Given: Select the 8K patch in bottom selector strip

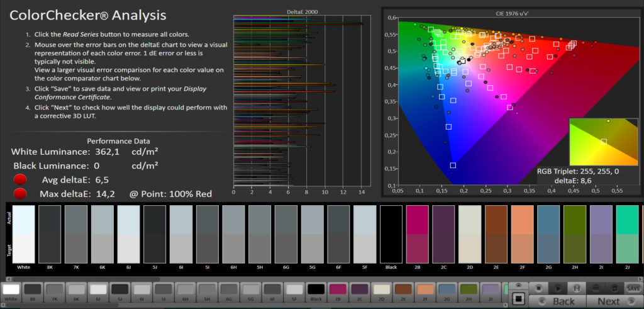Looking at the screenshot, I should (33, 291).
